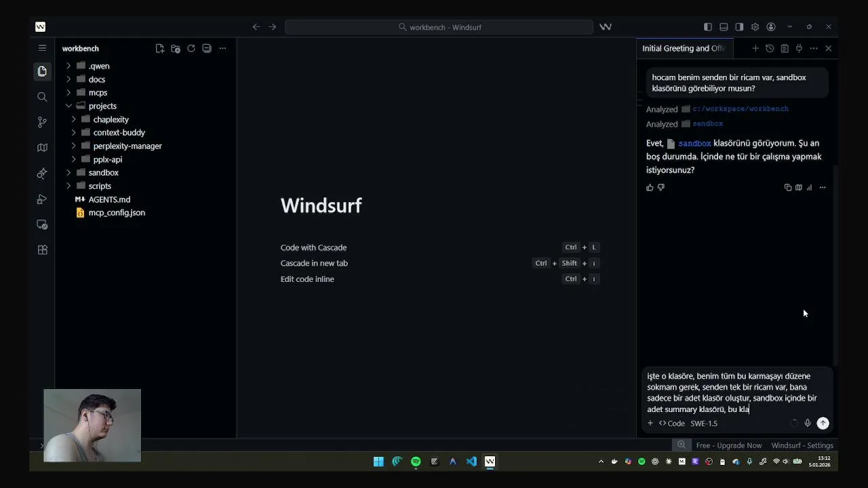This screenshot has height=488, width=868.
Task: Click the zoom magnifier in status bar
Action: click(681, 445)
